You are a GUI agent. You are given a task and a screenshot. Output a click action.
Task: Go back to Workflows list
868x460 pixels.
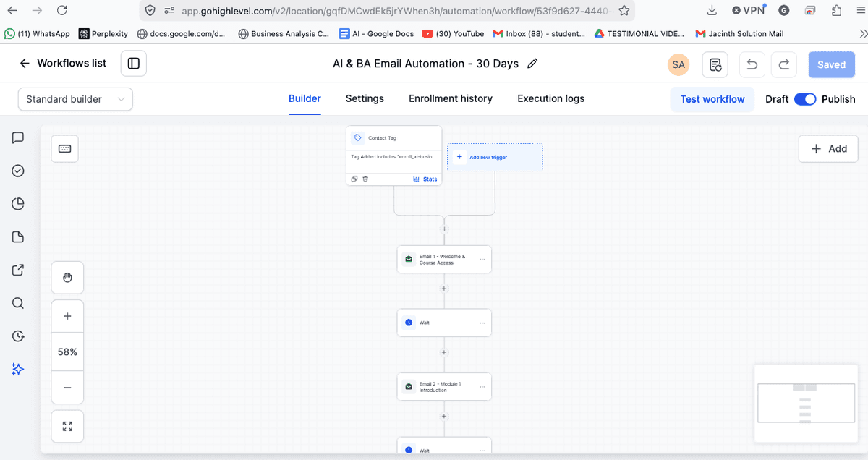[63, 63]
